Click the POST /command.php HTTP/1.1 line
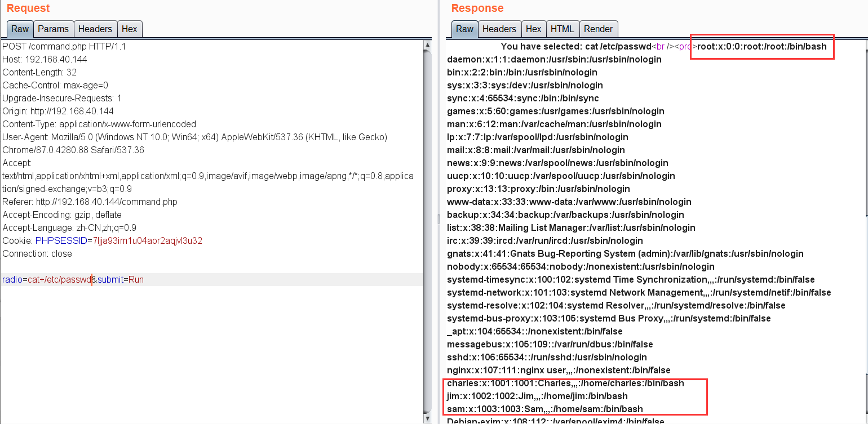 coord(64,46)
